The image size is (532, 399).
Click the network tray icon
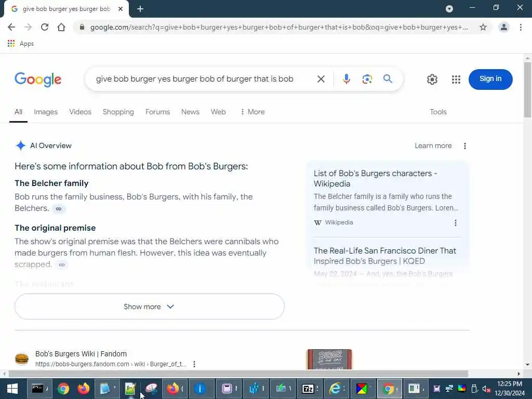[449, 389]
